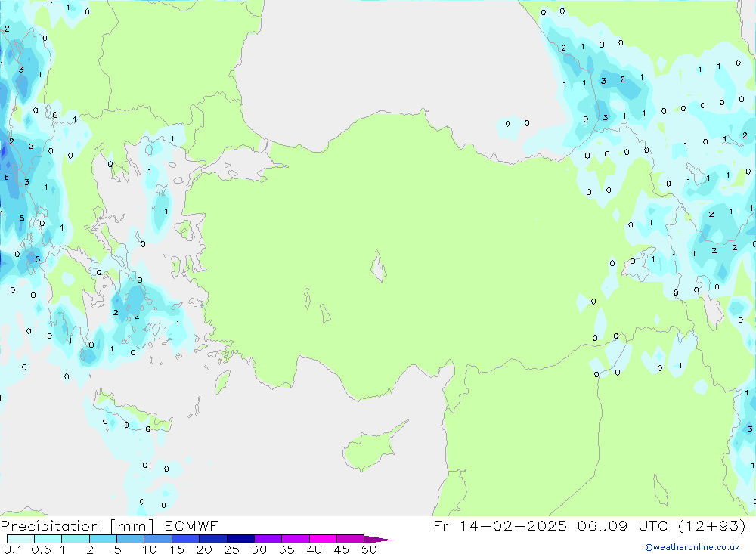Click the 35–40 mm violet legend swatch

click(x=295, y=539)
